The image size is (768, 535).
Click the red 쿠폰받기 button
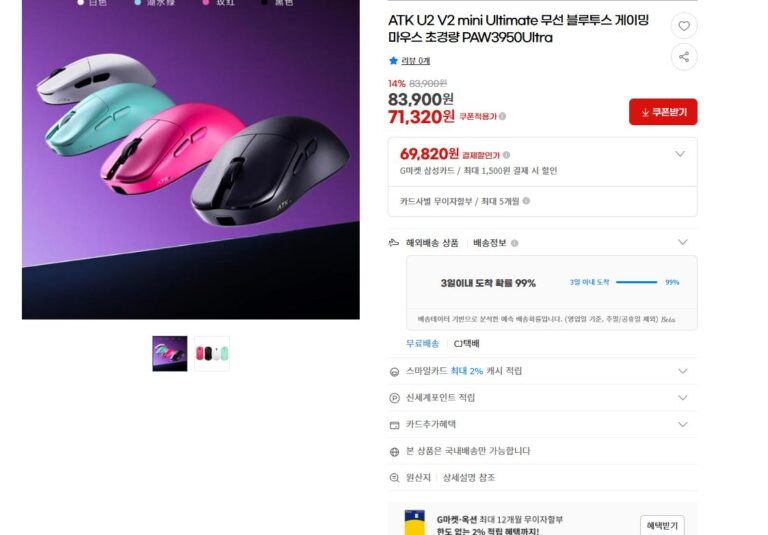tap(663, 112)
